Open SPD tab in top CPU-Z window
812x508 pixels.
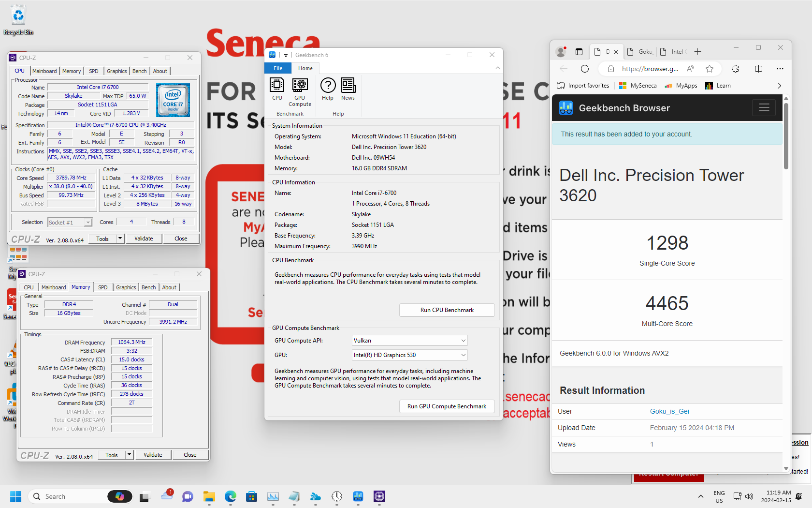94,71
